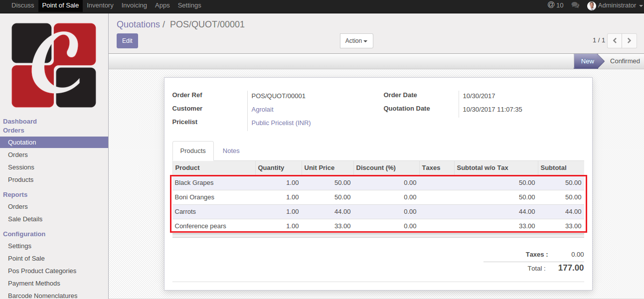Viewport: 644px width, 299px height.
Task: Open the Agrolait customer link
Action: click(x=262, y=110)
